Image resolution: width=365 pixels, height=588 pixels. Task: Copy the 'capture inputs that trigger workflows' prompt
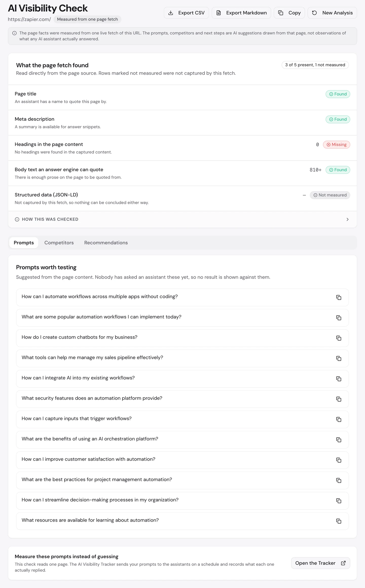click(339, 419)
